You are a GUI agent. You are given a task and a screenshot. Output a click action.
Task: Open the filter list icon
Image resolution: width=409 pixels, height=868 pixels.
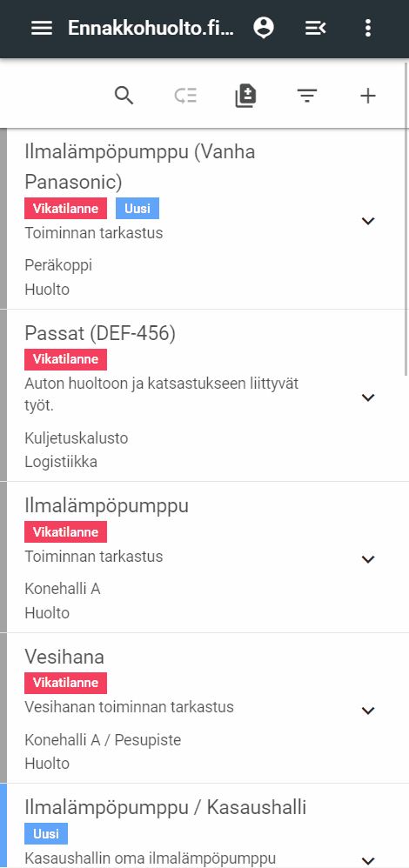(307, 97)
